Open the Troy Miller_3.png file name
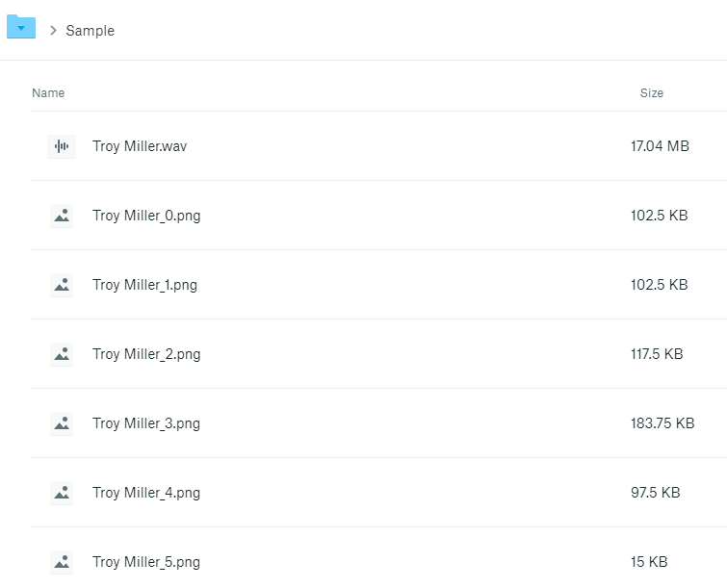This screenshot has height=588, width=727. (x=146, y=423)
